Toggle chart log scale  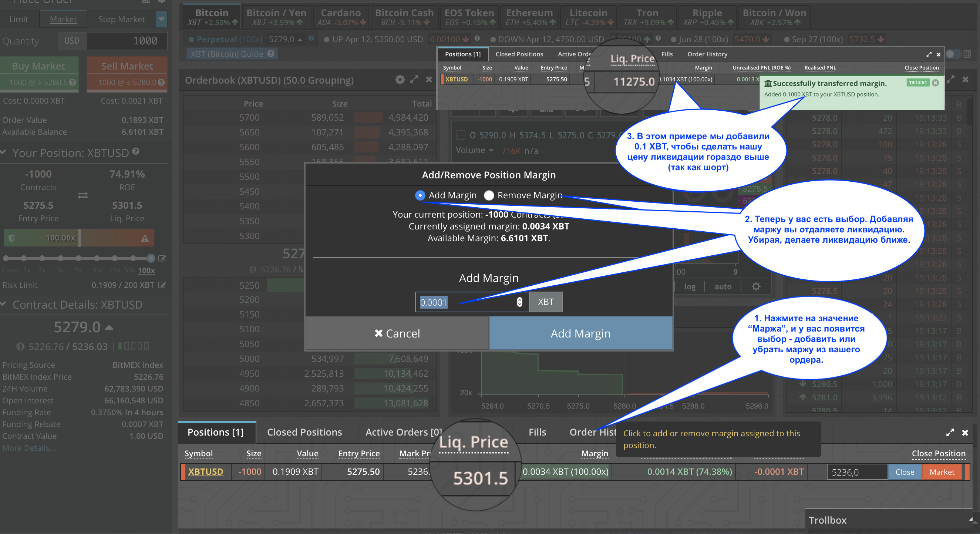click(690, 286)
